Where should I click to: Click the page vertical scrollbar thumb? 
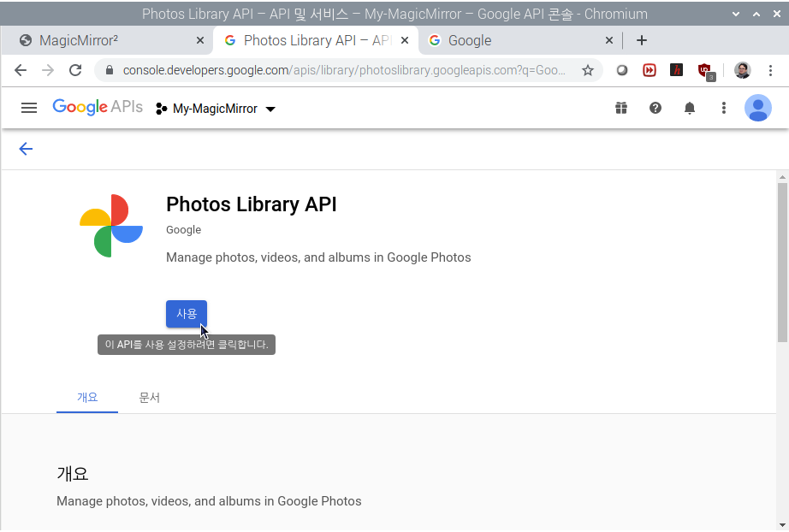782,263
